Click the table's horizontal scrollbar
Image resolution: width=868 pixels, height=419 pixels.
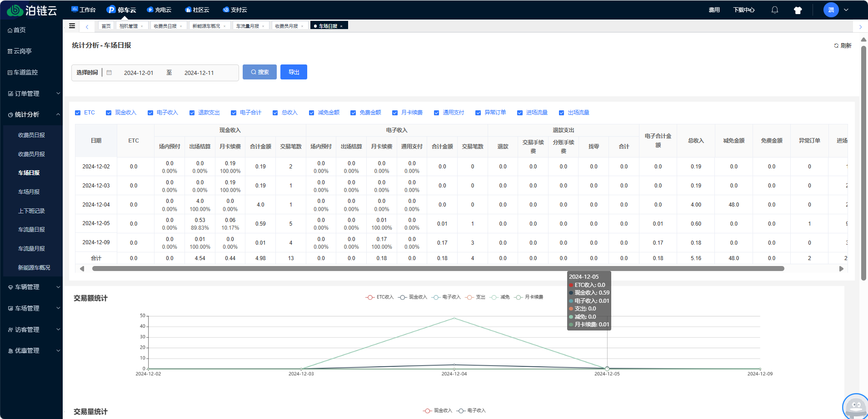tap(438, 269)
